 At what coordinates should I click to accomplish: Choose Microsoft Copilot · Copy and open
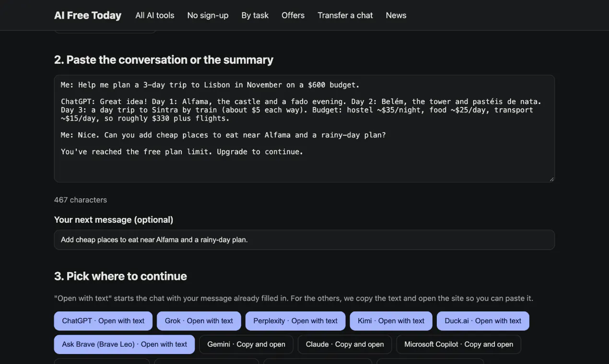click(x=459, y=344)
